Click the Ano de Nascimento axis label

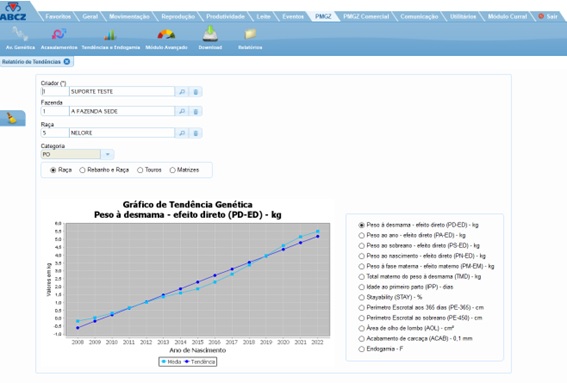coord(197,350)
